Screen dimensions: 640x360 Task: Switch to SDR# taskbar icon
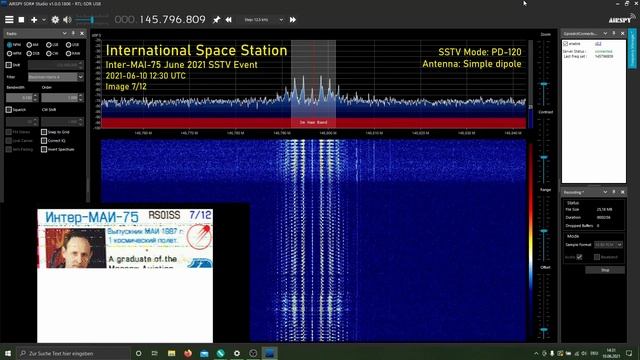pyautogui.click(x=269, y=353)
